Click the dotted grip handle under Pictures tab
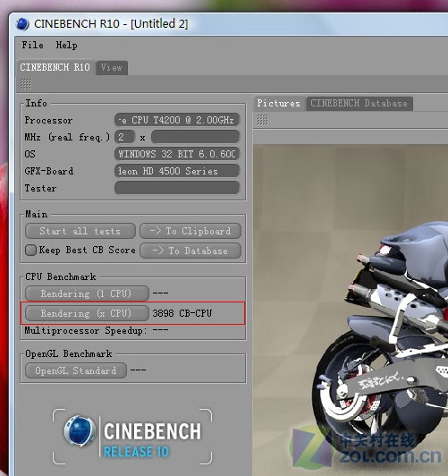 pos(263,120)
